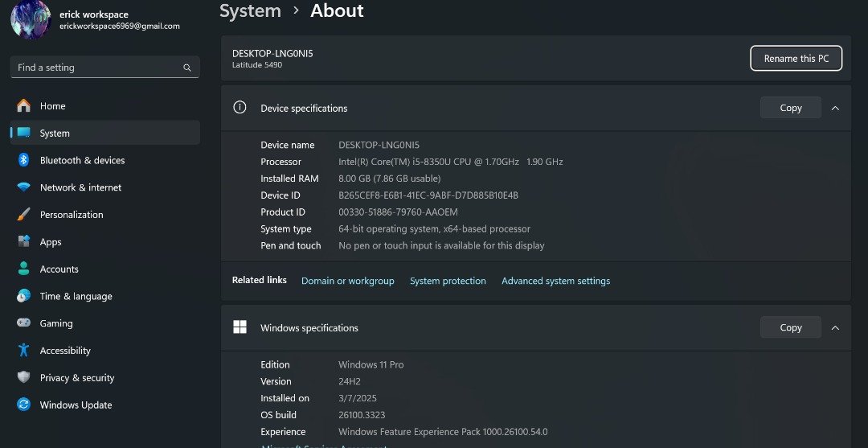The width and height of the screenshot is (868, 448).
Task: Open the Apps settings page
Action: pos(105,241)
